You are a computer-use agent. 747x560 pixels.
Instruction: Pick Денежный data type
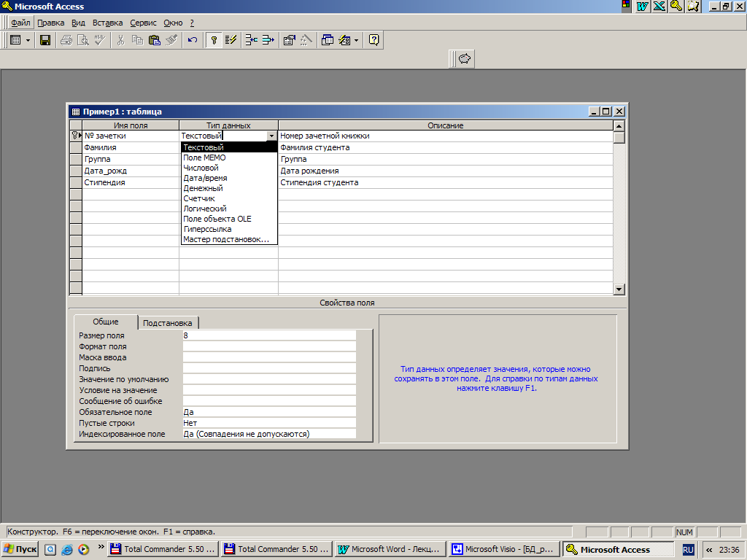(x=229, y=188)
